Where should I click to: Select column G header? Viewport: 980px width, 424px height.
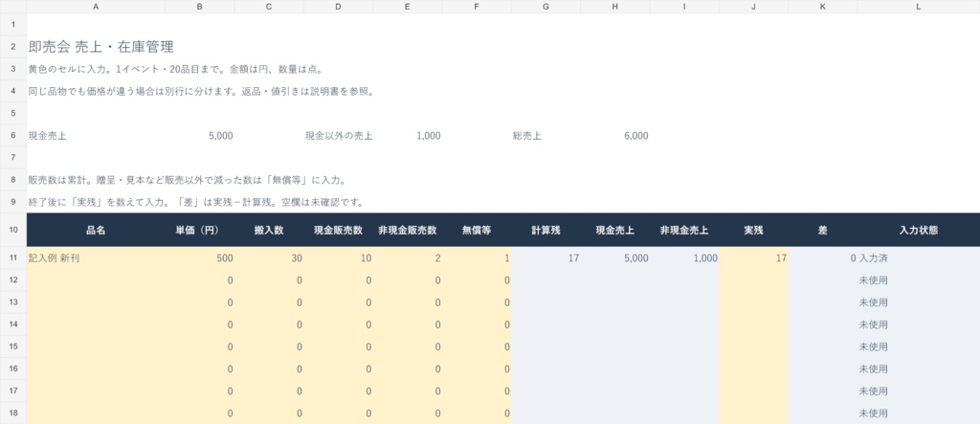point(546,7)
